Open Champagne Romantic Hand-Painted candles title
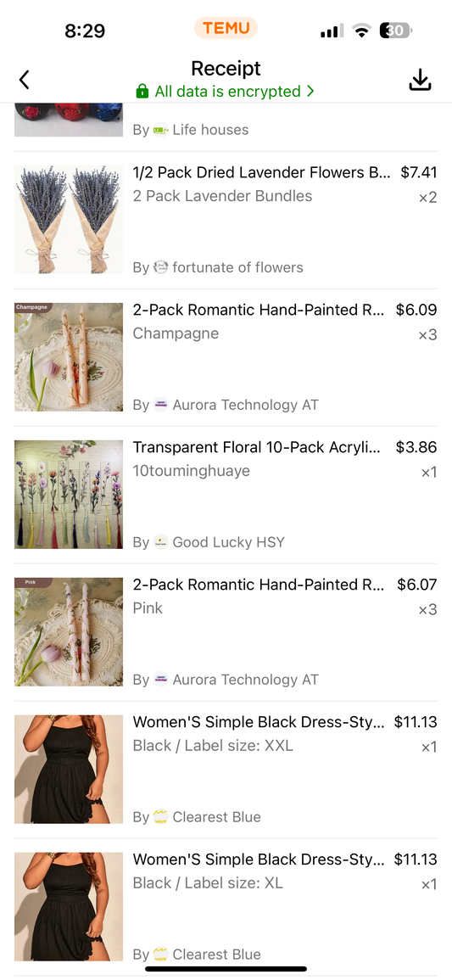452x980 pixels. (x=259, y=310)
